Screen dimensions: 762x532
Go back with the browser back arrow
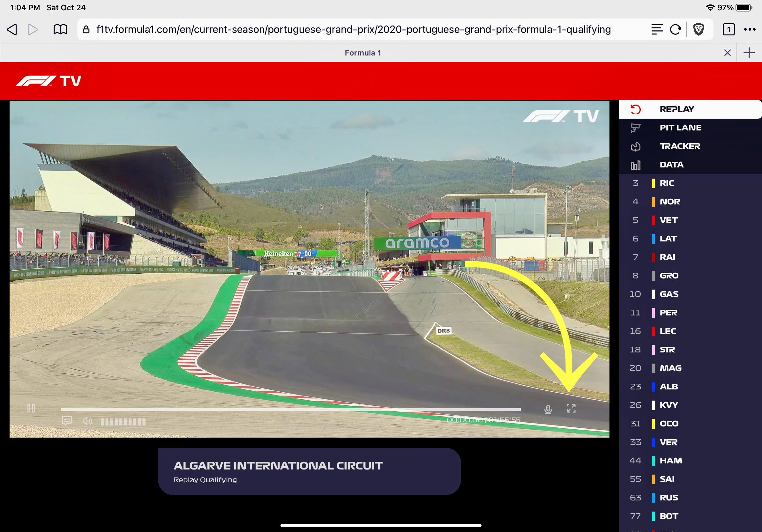point(12,30)
